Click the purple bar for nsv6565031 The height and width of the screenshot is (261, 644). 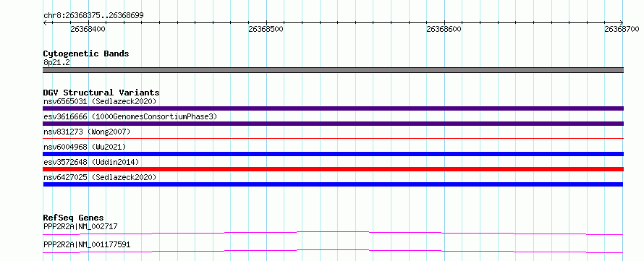pos(333,108)
